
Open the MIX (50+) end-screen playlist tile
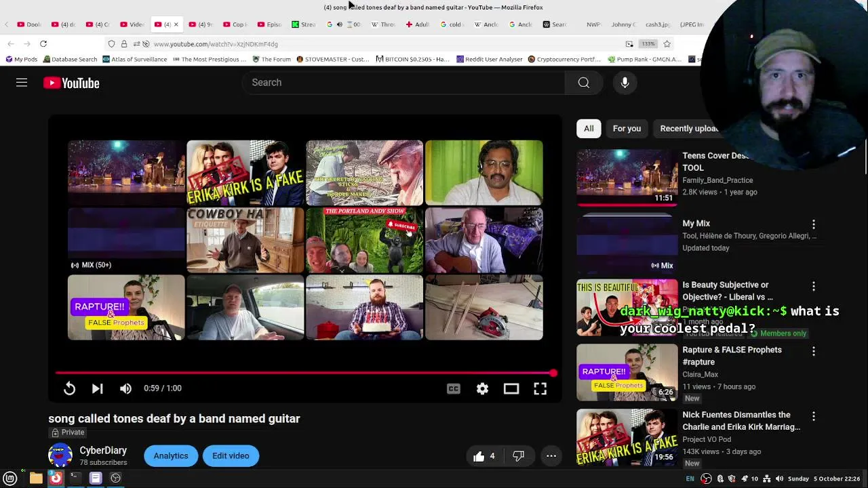click(x=126, y=241)
